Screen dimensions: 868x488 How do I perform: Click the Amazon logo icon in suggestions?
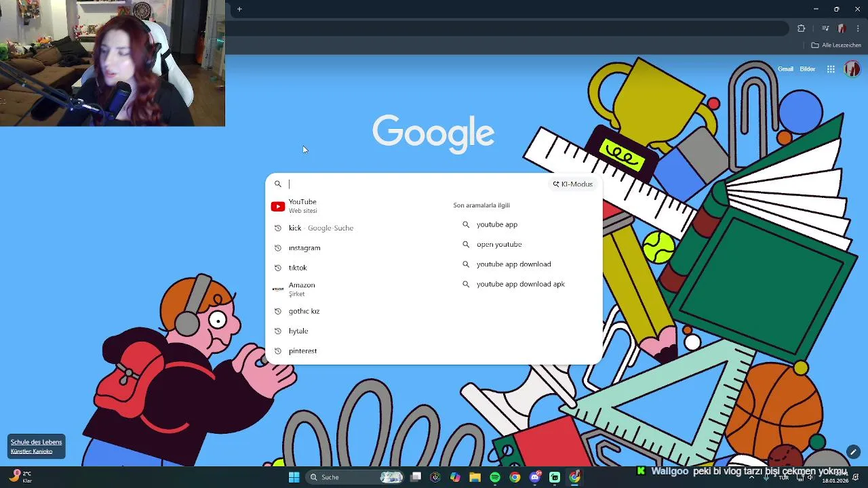[x=277, y=289]
